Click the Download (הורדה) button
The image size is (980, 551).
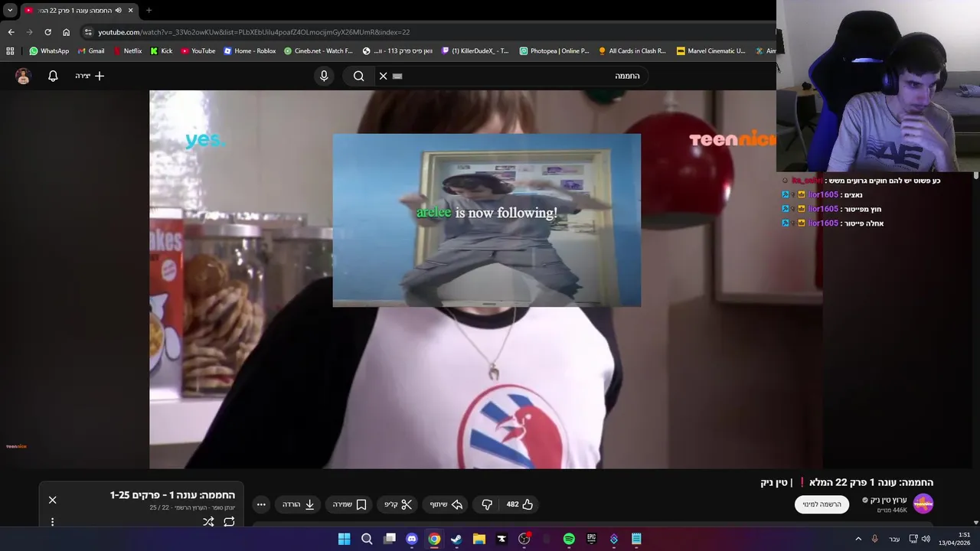coord(299,504)
